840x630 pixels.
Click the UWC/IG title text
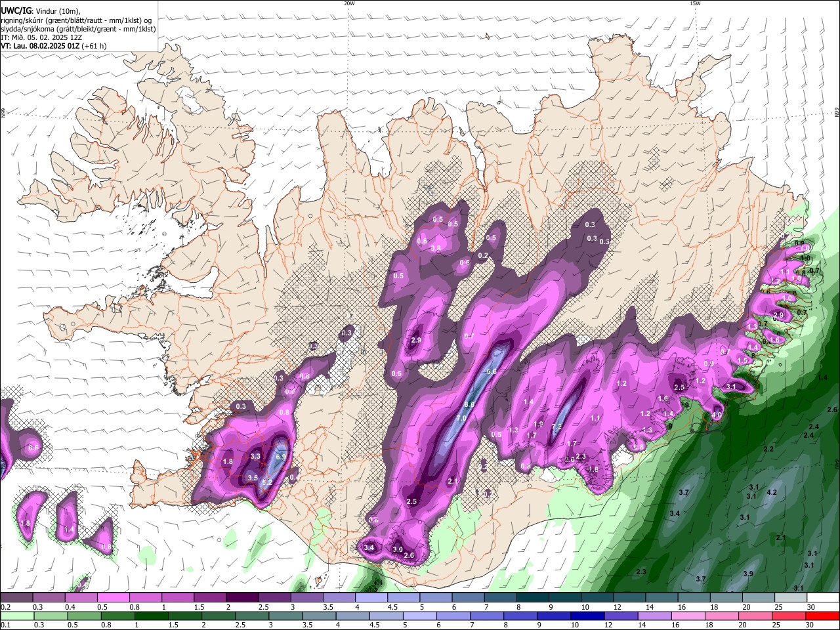[x=16, y=10]
